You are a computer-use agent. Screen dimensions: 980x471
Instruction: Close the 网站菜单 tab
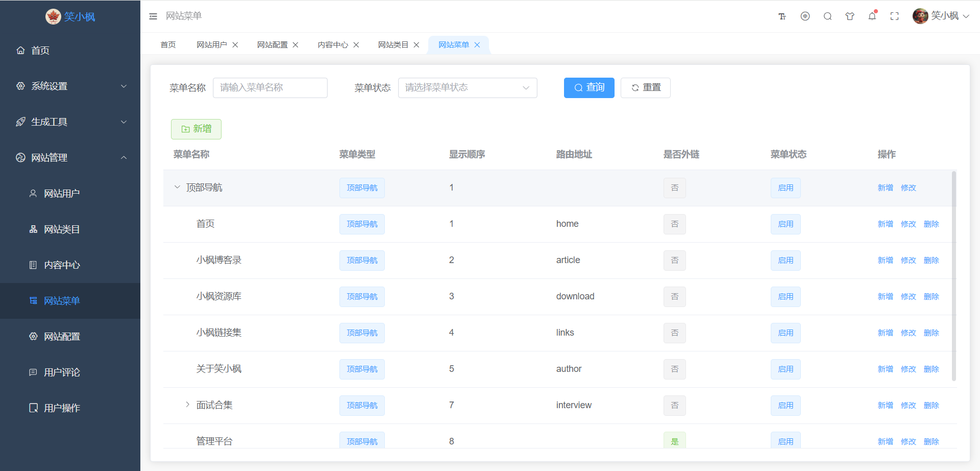coord(477,45)
